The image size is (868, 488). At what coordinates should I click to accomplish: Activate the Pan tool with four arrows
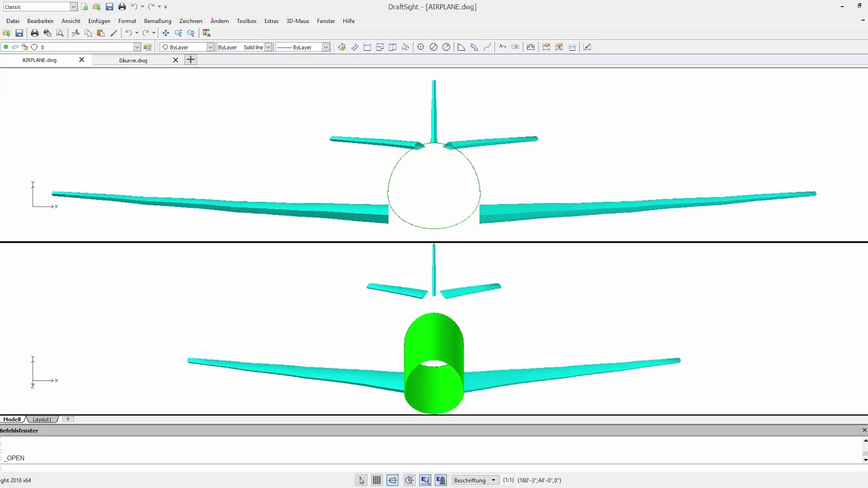pyautogui.click(x=165, y=33)
